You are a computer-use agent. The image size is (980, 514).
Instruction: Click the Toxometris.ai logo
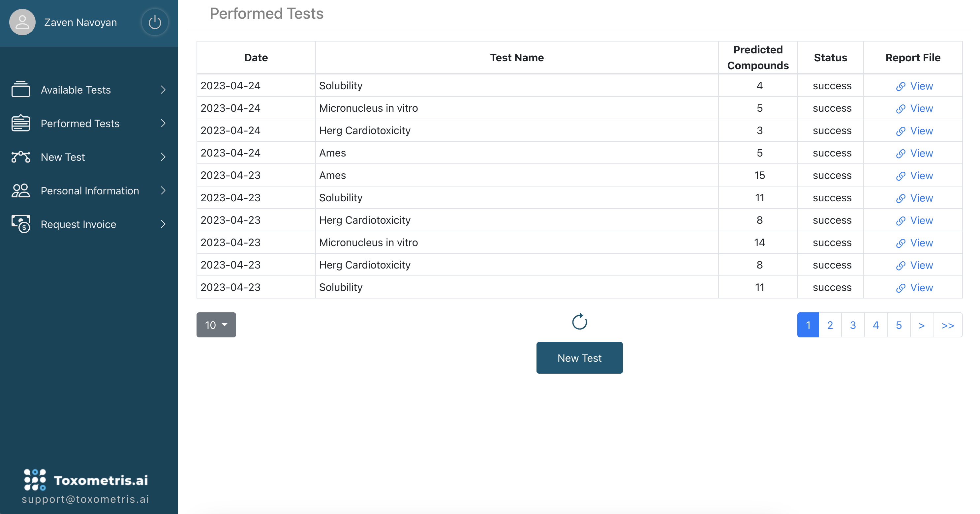86,480
